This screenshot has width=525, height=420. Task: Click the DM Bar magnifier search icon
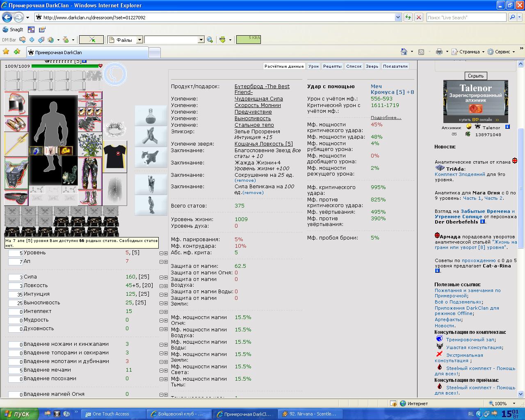pyautogui.click(x=210, y=40)
